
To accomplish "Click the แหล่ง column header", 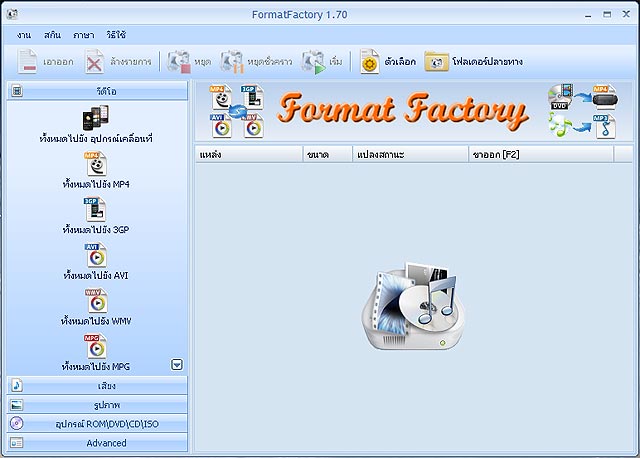I will (249, 154).
